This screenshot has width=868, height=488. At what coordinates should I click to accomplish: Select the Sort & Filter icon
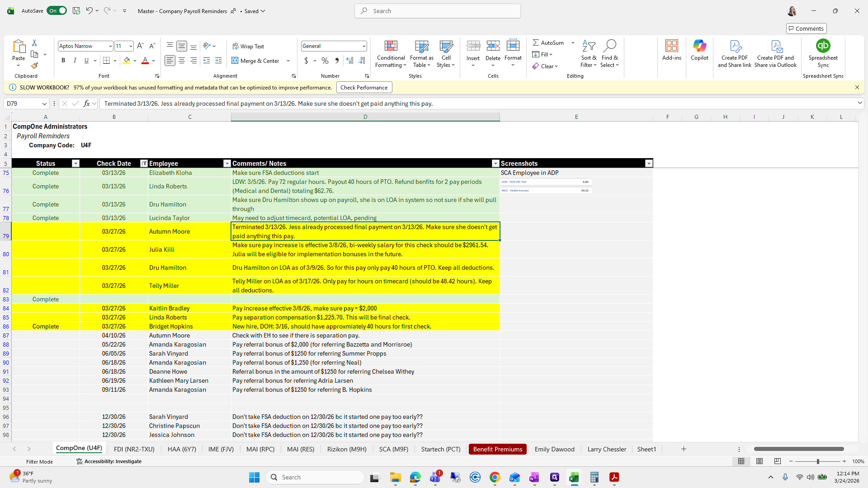pos(589,53)
